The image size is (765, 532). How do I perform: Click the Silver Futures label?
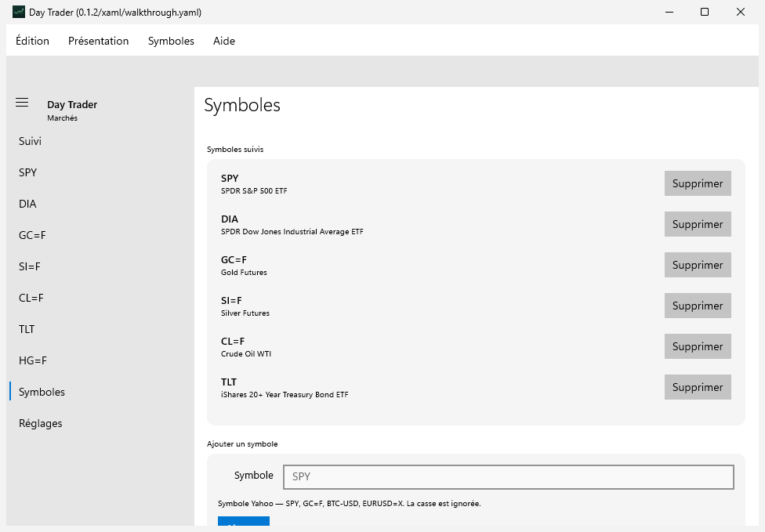click(245, 313)
